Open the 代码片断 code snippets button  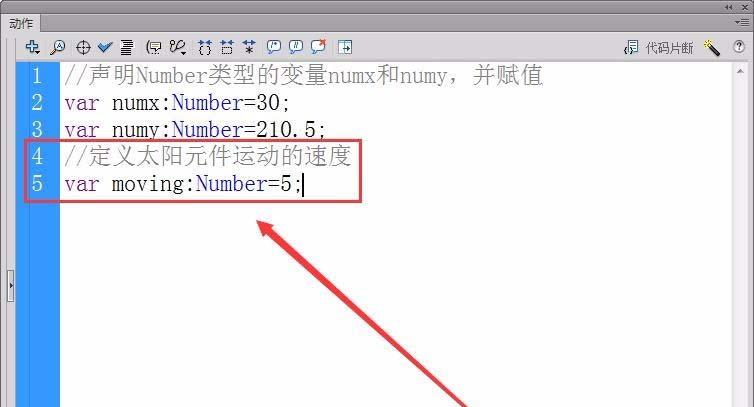coord(658,48)
